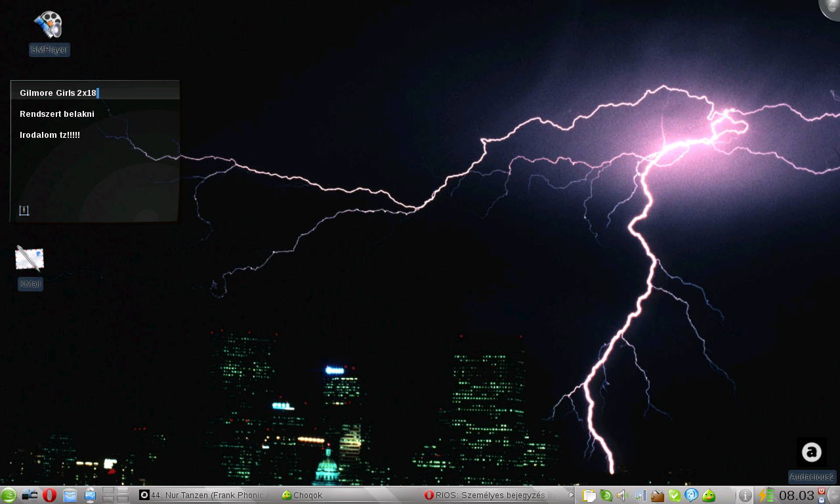Click the Irodalom tz!!!!! note line
840x504 pixels.
pyautogui.click(x=50, y=135)
